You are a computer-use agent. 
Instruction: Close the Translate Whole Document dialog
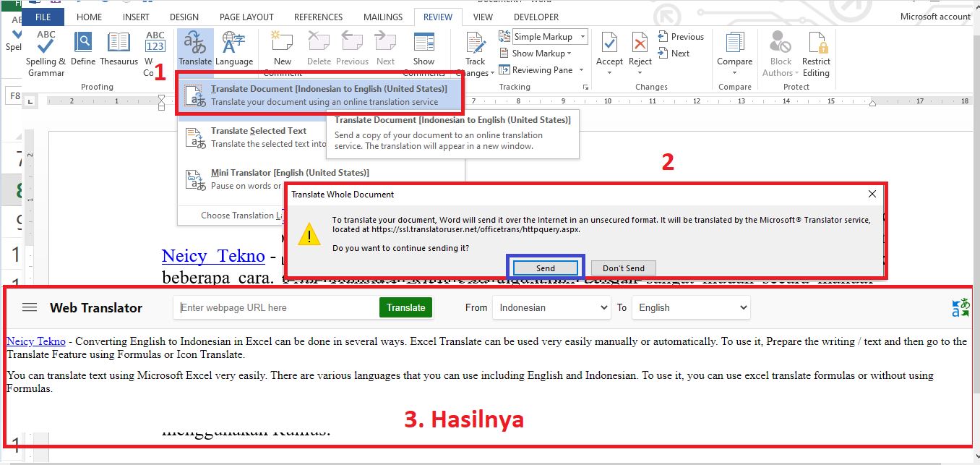click(x=872, y=194)
